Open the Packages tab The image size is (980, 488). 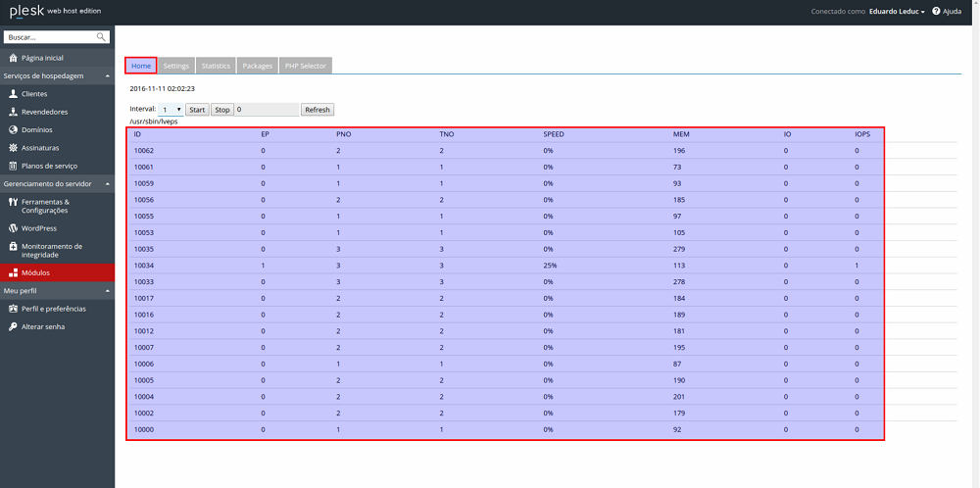pos(258,66)
